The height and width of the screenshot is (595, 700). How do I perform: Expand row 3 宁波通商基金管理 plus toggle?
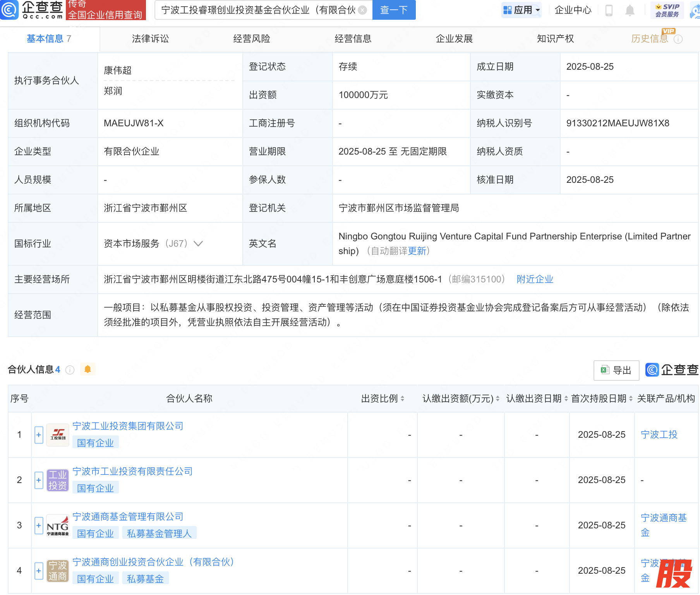click(39, 525)
